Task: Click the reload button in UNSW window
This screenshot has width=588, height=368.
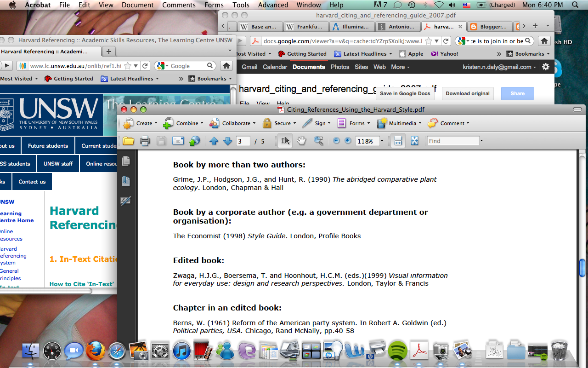Action: click(x=146, y=66)
